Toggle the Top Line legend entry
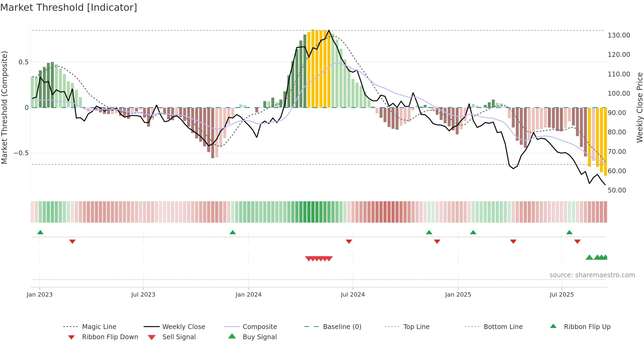The width and height of the screenshot is (644, 362). pyautogui.click(x=407, y=327)
